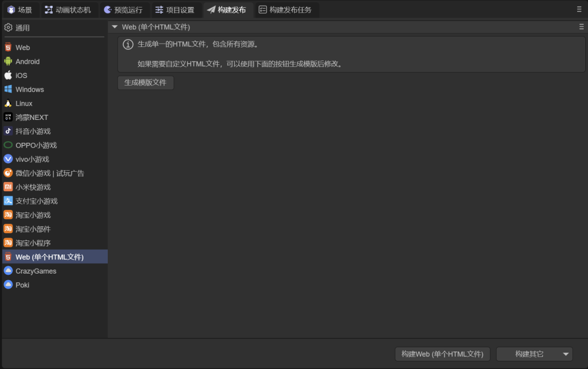Open the 预览运行 tab

click(x=124, y=10)
